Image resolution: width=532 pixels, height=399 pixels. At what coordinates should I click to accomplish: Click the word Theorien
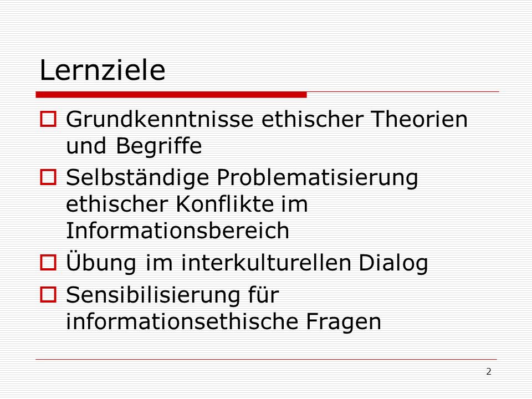419,119
